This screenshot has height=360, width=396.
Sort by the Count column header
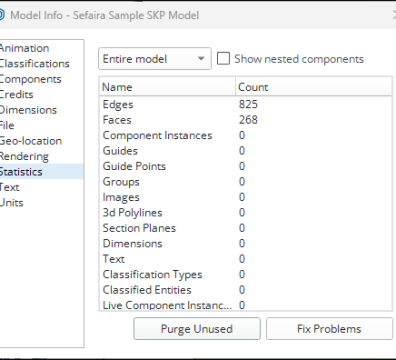pos(314,87)
